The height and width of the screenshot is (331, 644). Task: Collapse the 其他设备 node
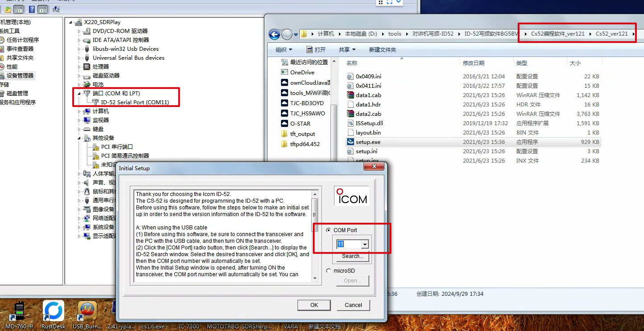tap(79, 138)
